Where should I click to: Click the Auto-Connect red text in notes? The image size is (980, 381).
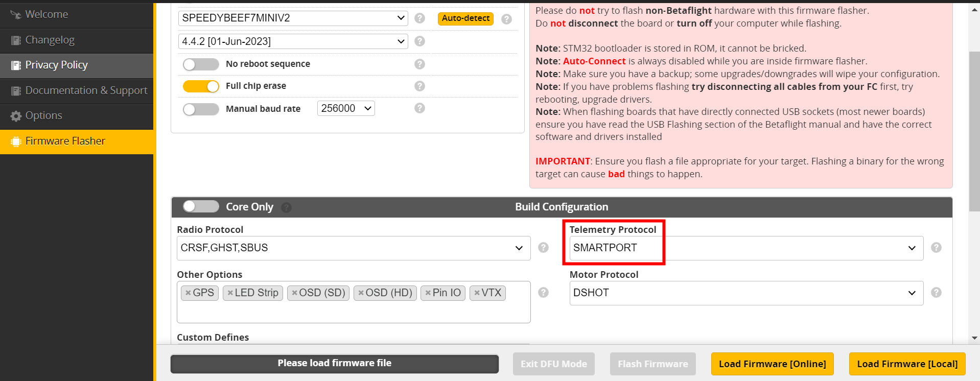click(594, 61)
